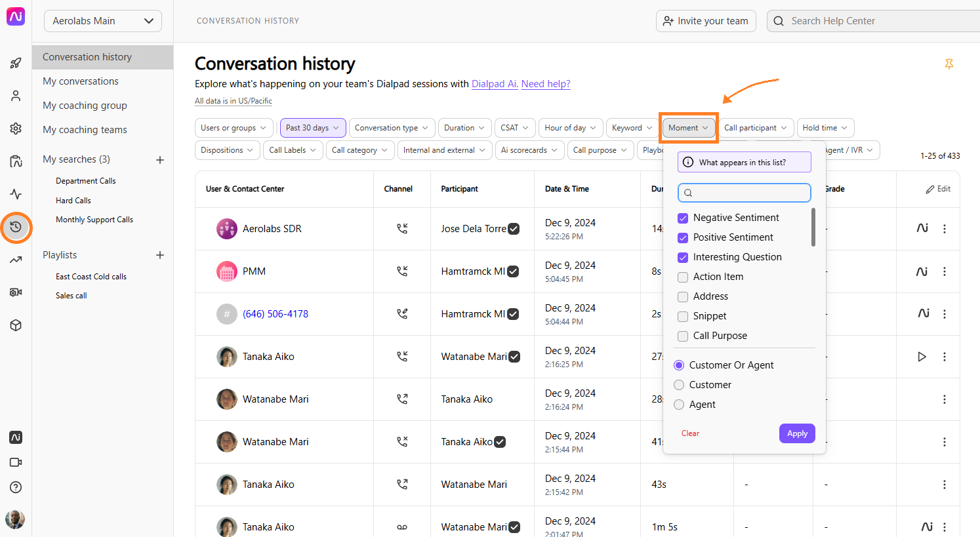
Task: Open Ai recap icon for Aerolabs SDR row
Action: 922,228
